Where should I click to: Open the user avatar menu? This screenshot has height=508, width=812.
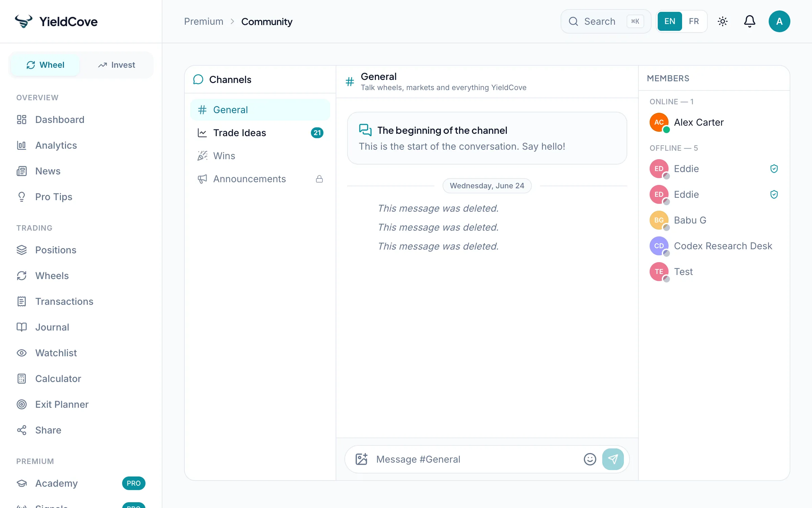click(x=779, y=21)
